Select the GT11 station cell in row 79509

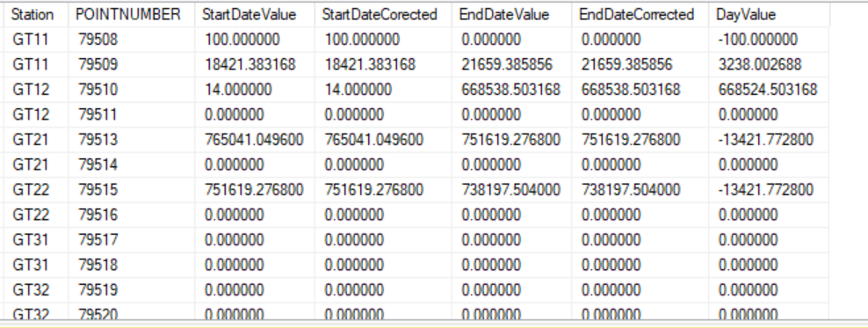click(36, 64)
